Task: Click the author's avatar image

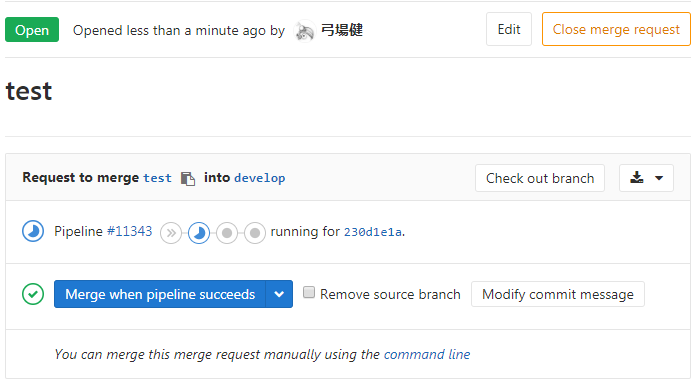Action: click(x=305, y=31)
